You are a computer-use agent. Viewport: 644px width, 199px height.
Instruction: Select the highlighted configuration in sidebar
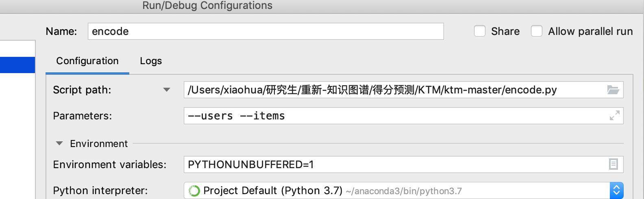17,65
